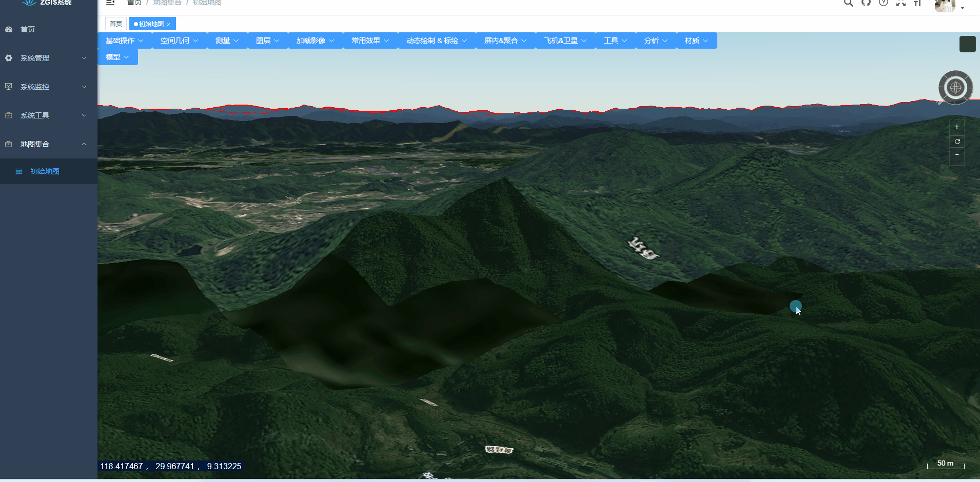Click the 50 m scale bar
Screen dimensions: 980x482
(x=946, y=464)
